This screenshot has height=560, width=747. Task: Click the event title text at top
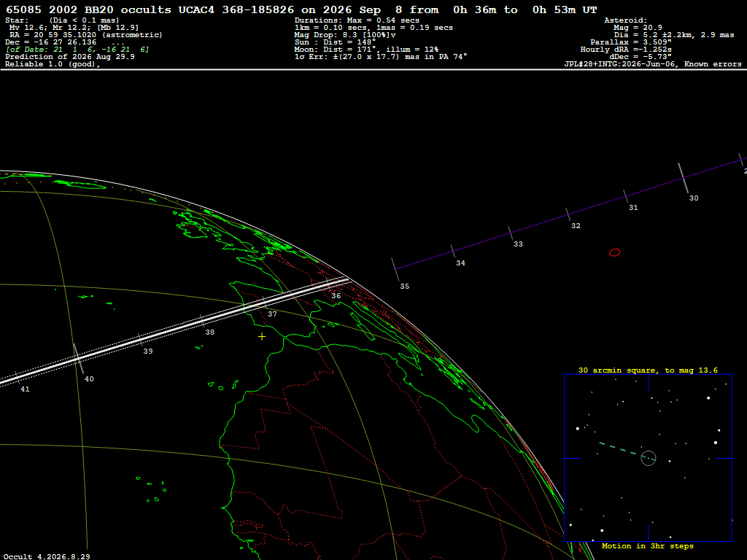click(301, 9)
